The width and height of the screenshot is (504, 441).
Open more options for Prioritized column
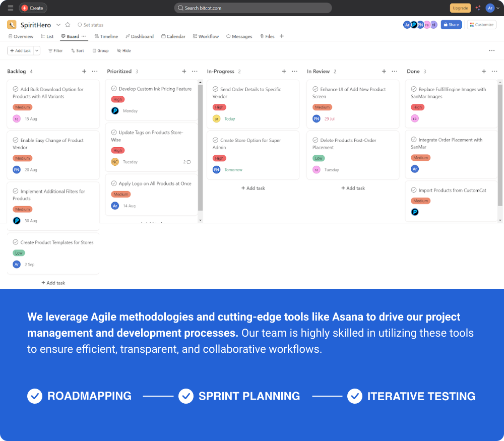click(x=195, y=72)
